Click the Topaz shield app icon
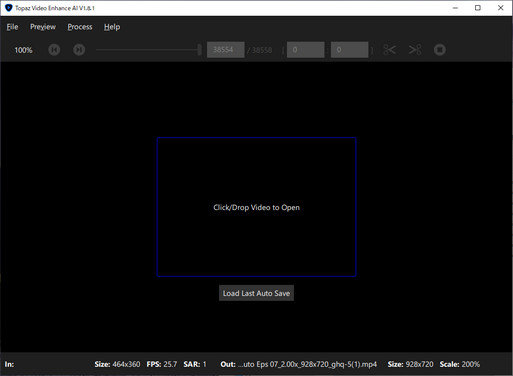Image resolution: width=513 pixels, height=376 pixels. click(9, 8)
